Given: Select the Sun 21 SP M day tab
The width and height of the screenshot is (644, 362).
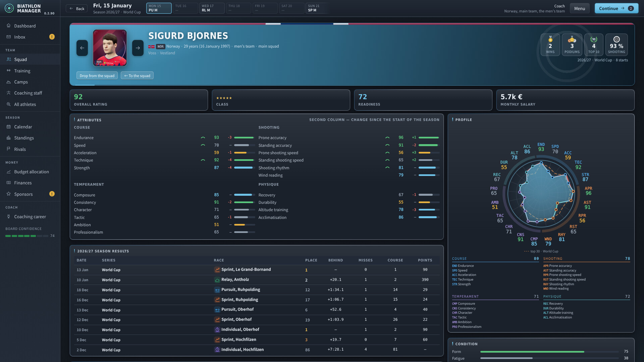Looking at the screenshot, I should (318, 8).
